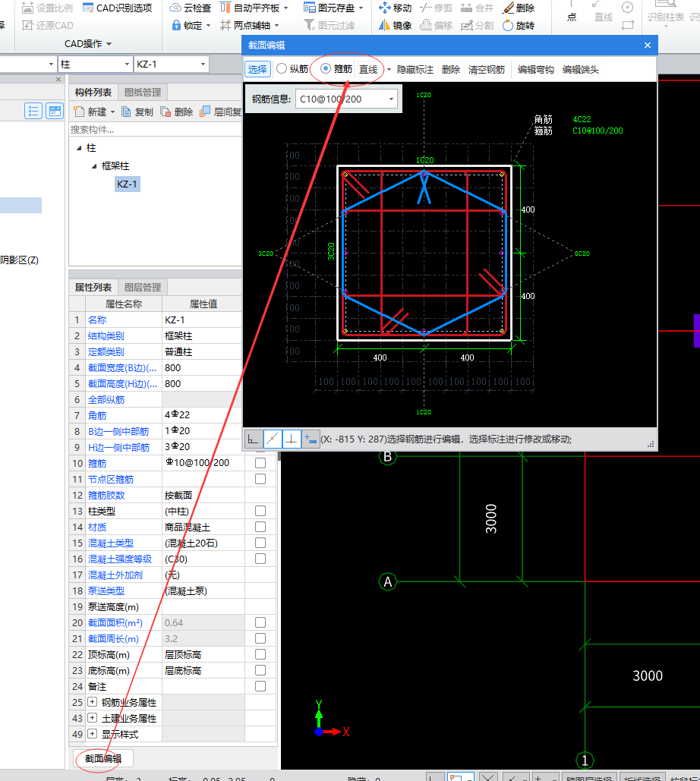Toggle dynamic input icon in section editor

tap(311, 439)
